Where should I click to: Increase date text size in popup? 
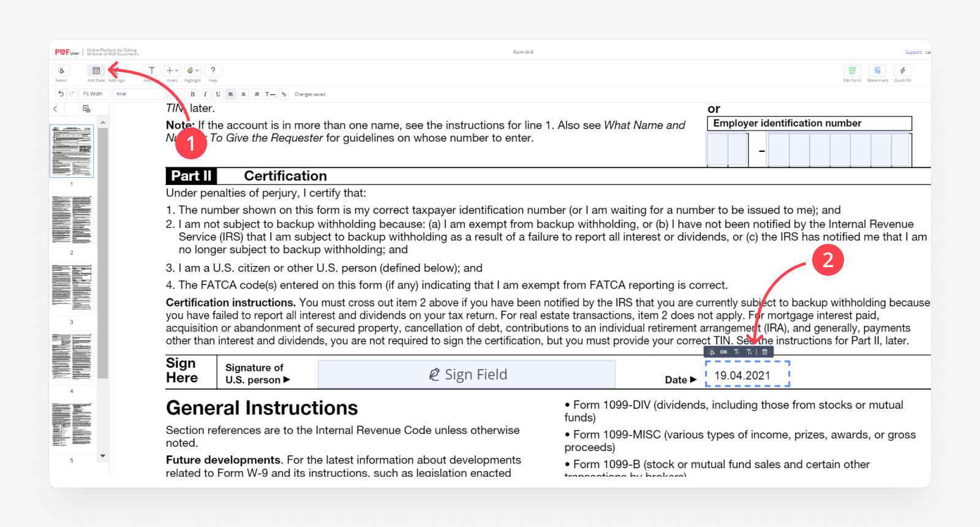coord(737,352)
